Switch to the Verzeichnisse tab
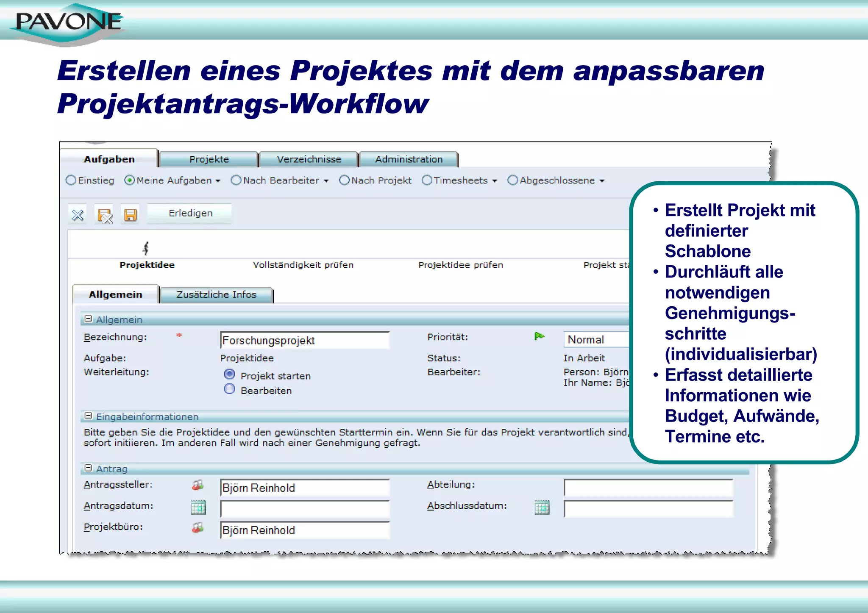 click(309, 159)
